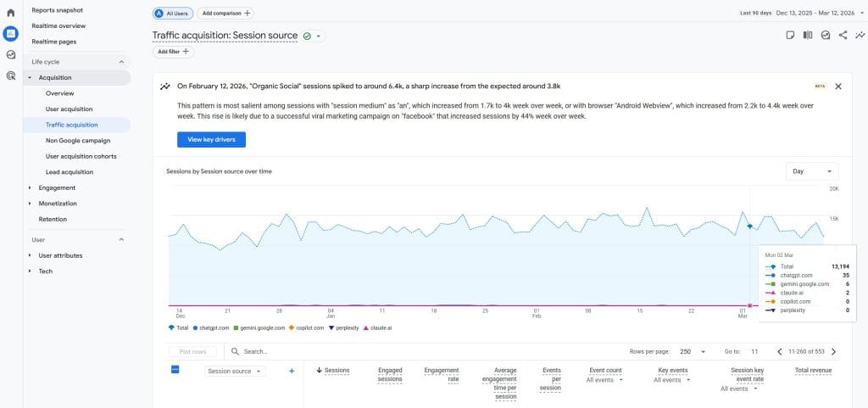The image size is (868, 408).
Task: Click the trend icon beside insight headline
Action: click(x=165, y=87)
